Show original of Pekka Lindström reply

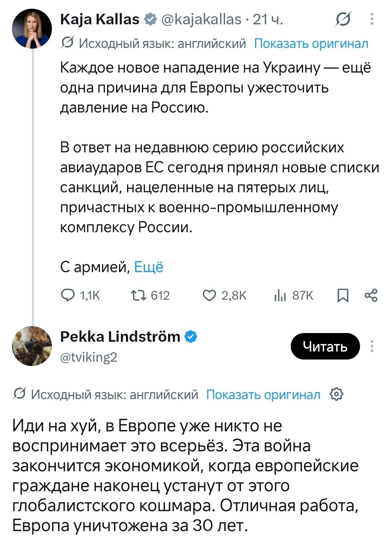(263, 394)
